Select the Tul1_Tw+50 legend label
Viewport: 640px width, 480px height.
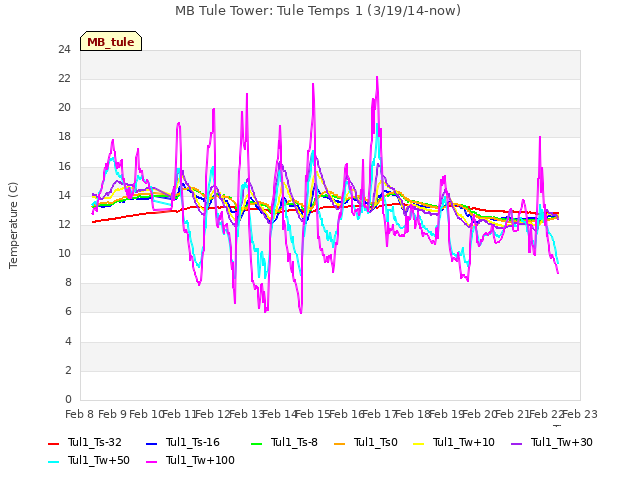(x=99, y=460)
